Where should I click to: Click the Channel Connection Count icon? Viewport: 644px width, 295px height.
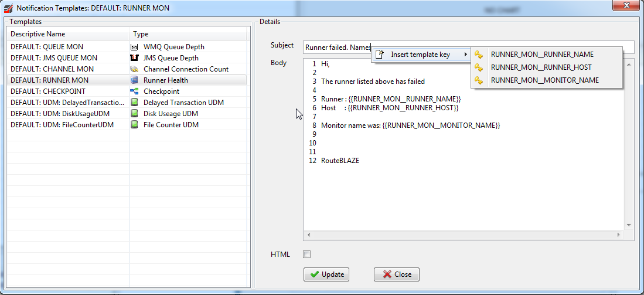(134, 69)
